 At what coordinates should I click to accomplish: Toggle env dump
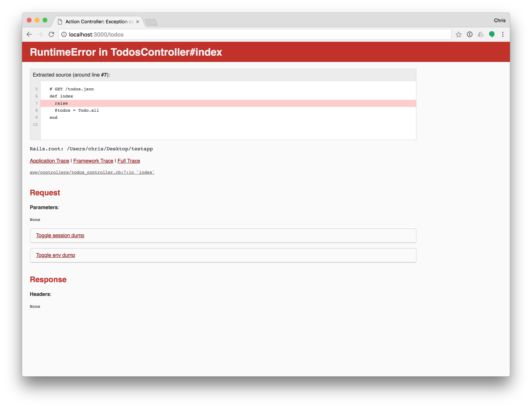click(x=55, y=255)
